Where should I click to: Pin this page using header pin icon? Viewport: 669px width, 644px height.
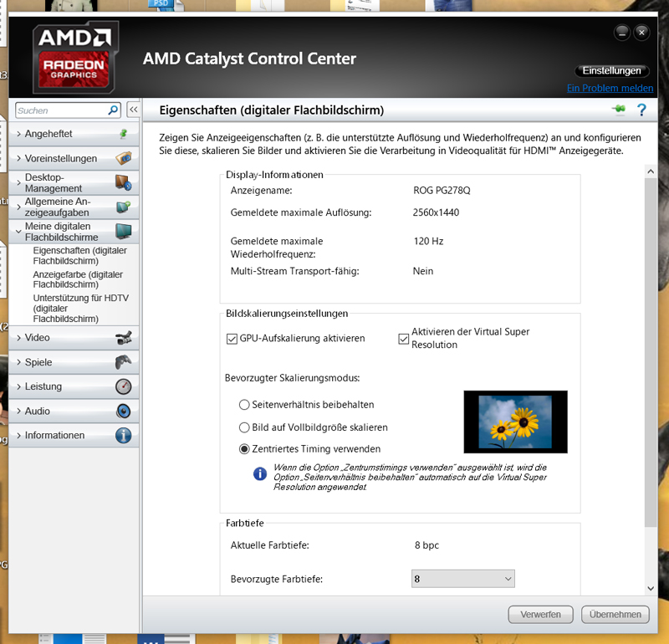click(x=619, y=110)
